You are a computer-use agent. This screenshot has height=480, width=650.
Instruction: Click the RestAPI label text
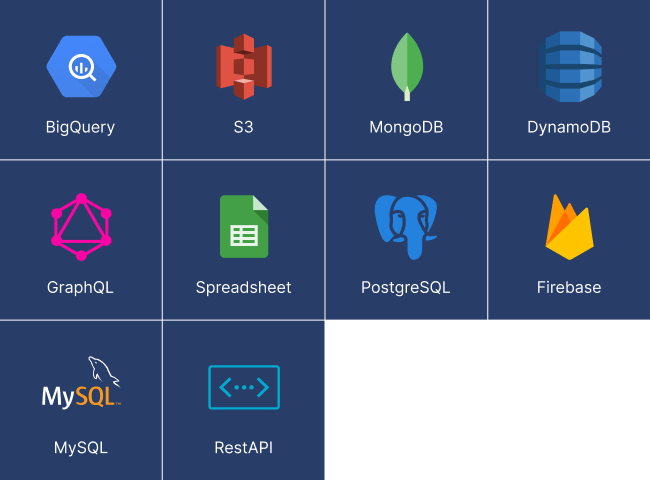[244, 448]
